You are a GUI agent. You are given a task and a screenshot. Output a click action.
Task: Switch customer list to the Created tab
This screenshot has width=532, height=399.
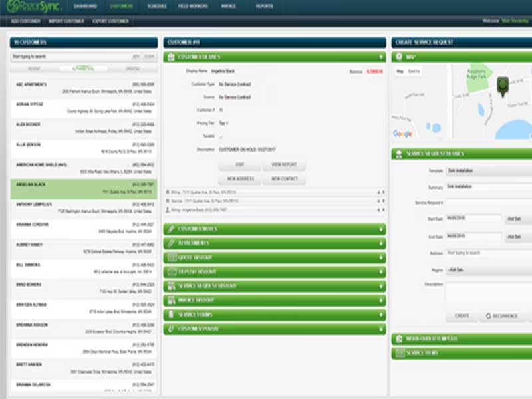(132, 69)
